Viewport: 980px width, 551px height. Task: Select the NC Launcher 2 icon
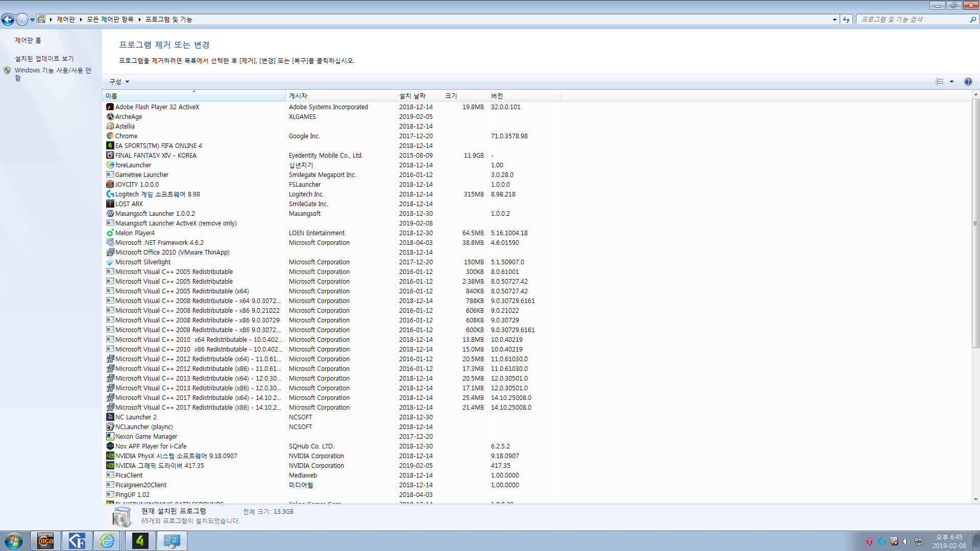coord(110,417)
